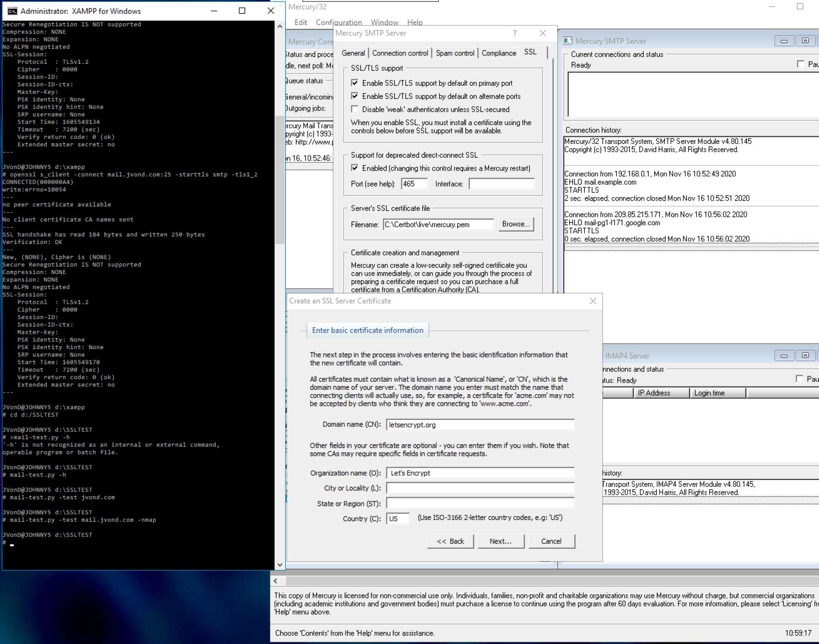Toggle deprecated direct-connect SSL Enabled checkbox
Screen dimensions: 819x644
pos(355,168)
